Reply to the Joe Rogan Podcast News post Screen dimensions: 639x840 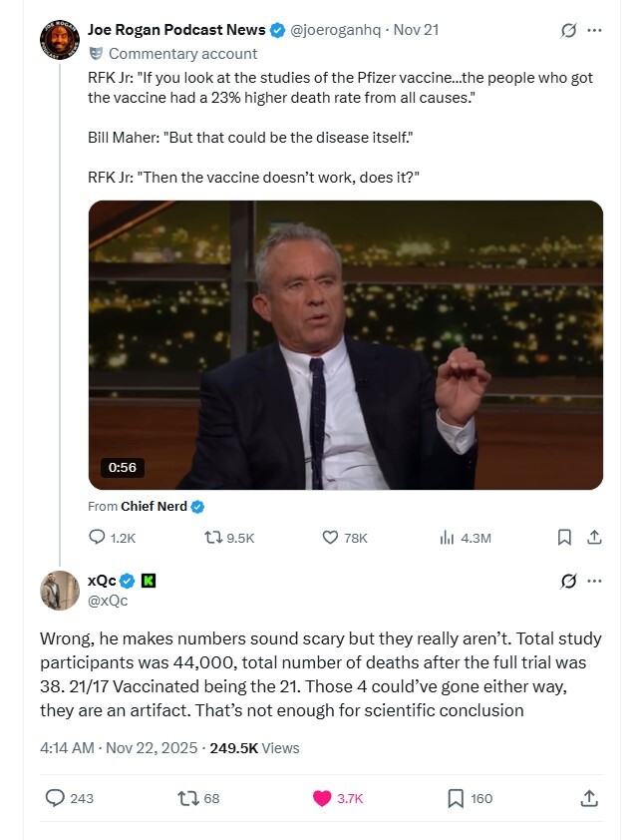point(98,537)
